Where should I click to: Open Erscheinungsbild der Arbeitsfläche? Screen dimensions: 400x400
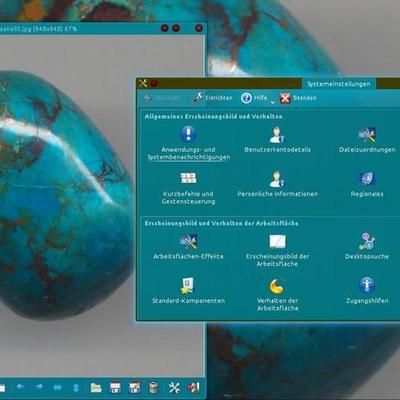[x=277, y=251]
